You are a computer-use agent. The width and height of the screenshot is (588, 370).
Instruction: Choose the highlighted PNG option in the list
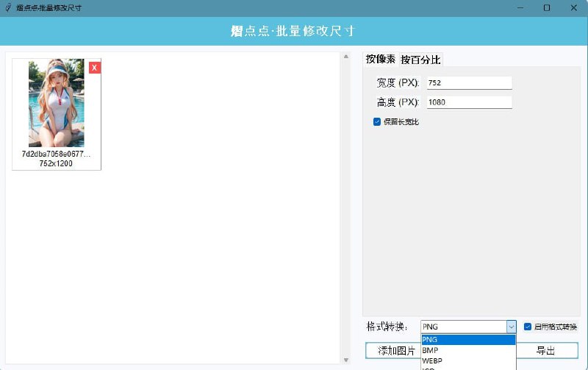(467, 340)
